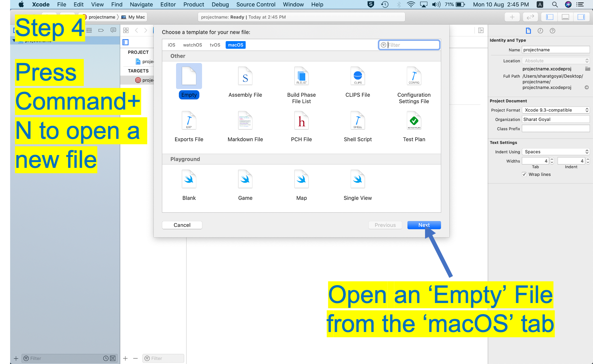Choose the Assembly File template
Image resolution: width=593 pixels, height=364 pixels.
[245, 82]
